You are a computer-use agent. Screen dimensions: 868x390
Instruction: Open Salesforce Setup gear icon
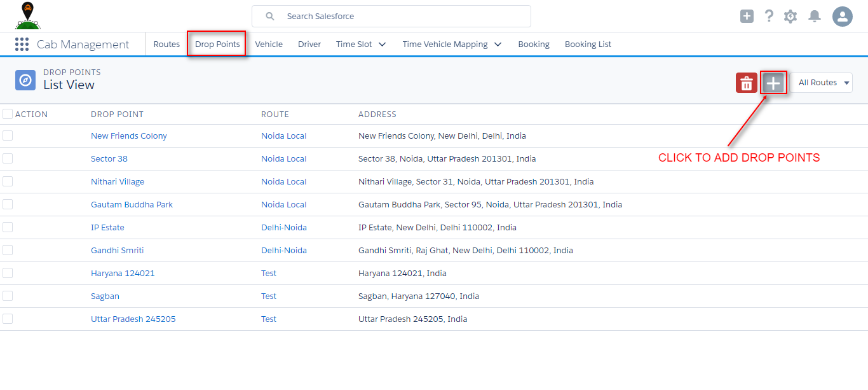790,16
